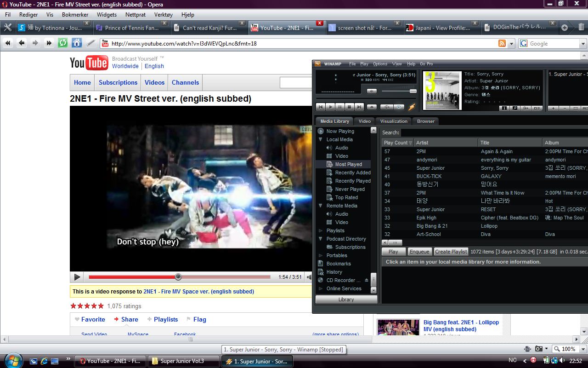
Task: Switch to Winamp Video tab
Action: pyautogui.click(x=365, y=121)
